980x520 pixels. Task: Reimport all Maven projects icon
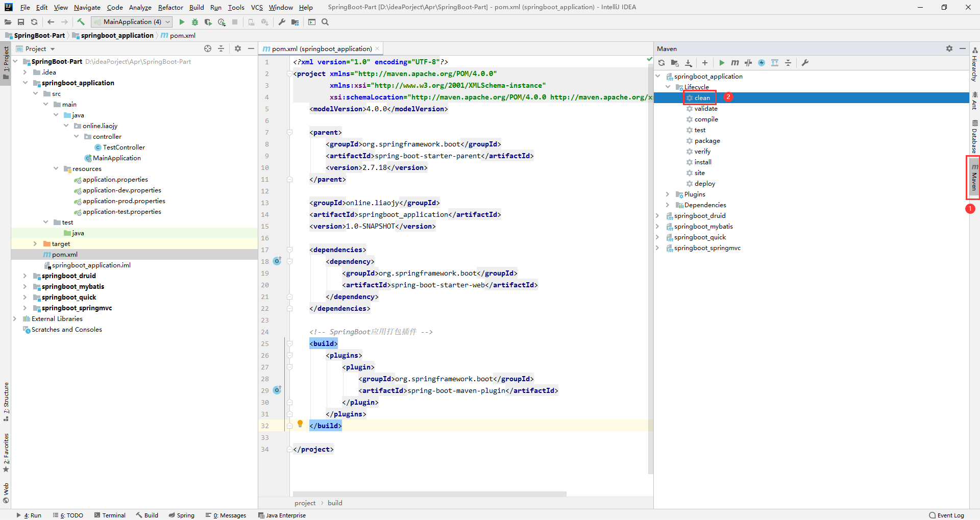[661, 63]
